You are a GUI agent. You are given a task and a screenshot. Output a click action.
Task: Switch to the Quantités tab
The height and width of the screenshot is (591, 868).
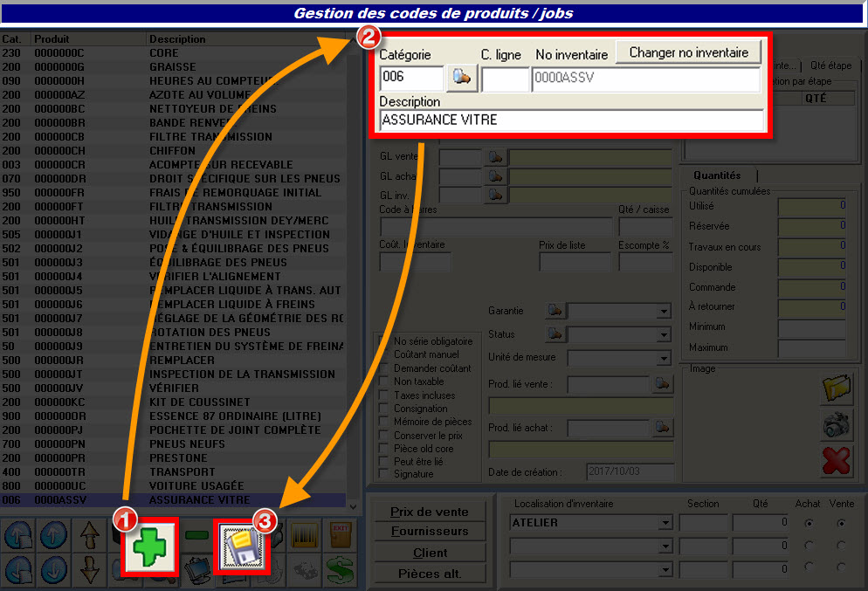click(717, 175)
